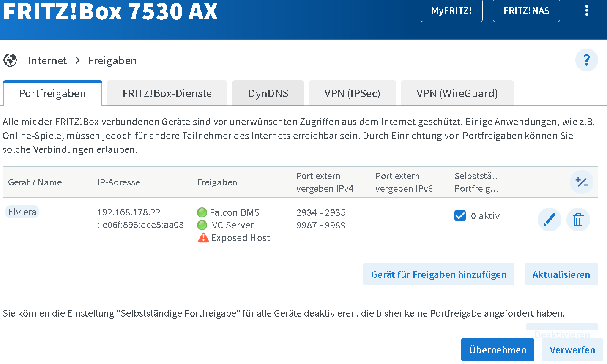Switch to the Portfreigaben tab
This screenshot has height=364, width=607.
pos(52,93)
